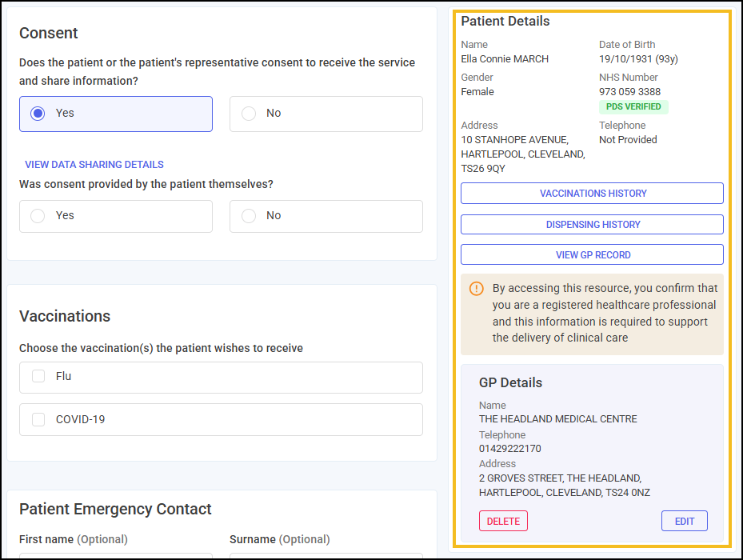The image size is (743, 560).
Task: Choose No for consent provided by patient
Action: [x=249, y=216]
